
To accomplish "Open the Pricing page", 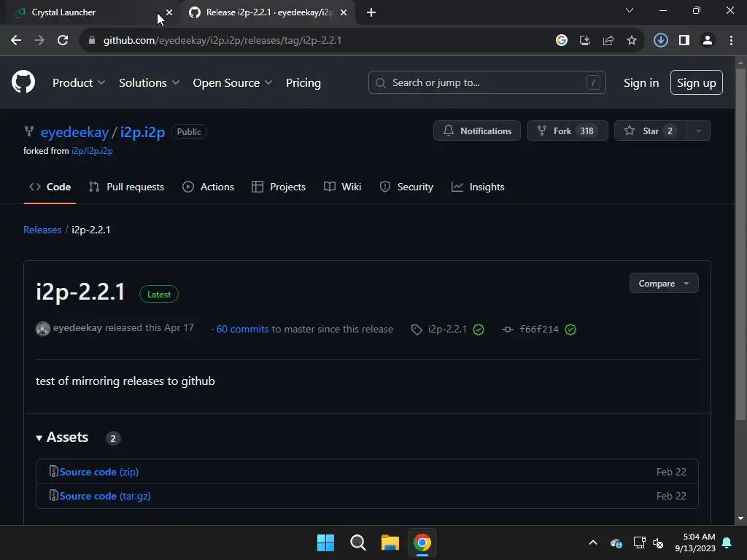I will pos(303,83).
